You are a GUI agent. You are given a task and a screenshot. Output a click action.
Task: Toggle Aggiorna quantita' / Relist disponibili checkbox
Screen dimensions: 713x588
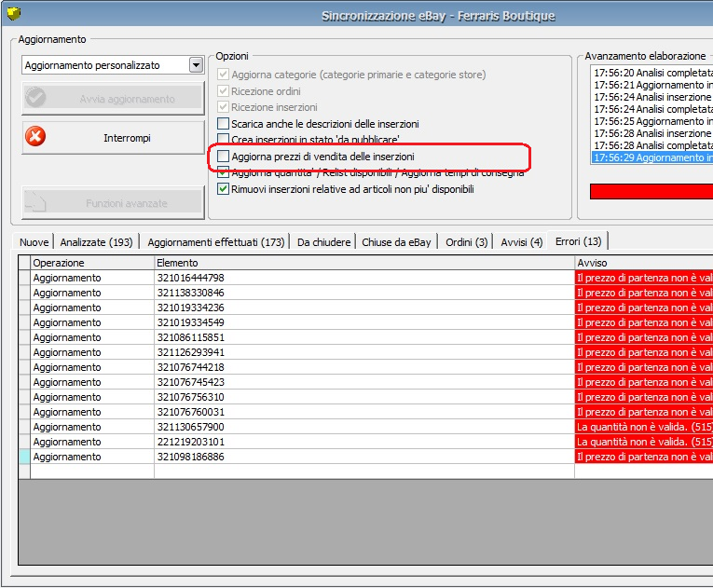click(x=223, y=172)
